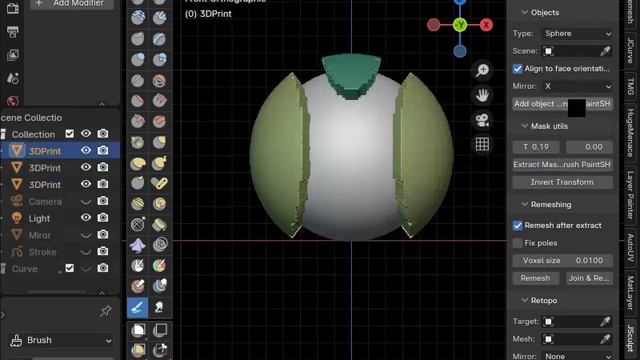
Task: Click the Join & Re... button
Action: pos(589,278)
